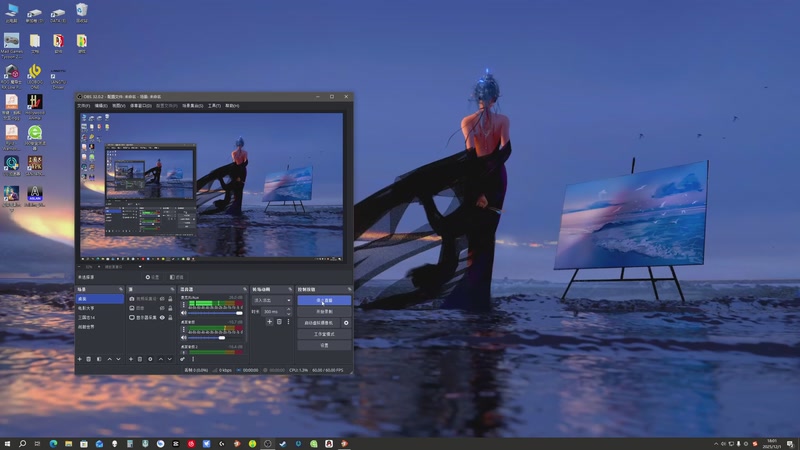Click the OBS icon in the Windows taskbar

coord(267,443)
